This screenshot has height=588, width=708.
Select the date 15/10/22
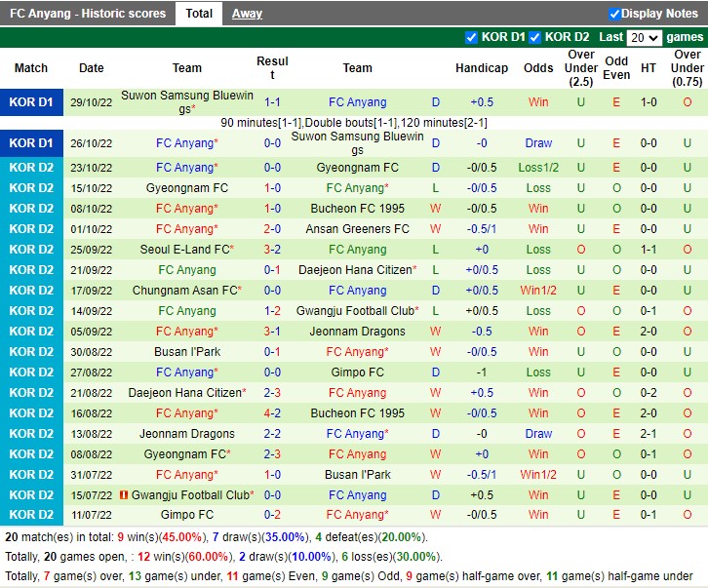pos(92,188)
